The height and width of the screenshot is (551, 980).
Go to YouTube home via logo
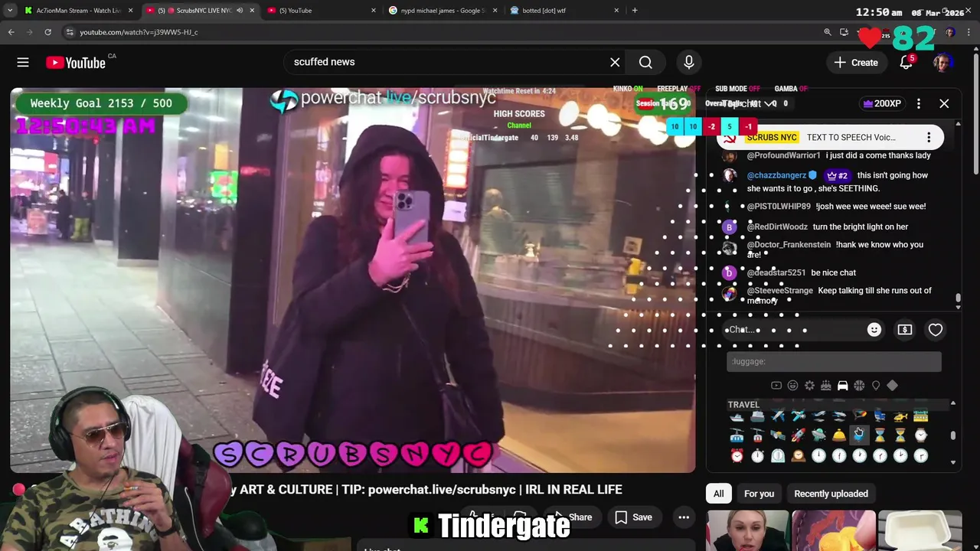(x=75, y=62)
